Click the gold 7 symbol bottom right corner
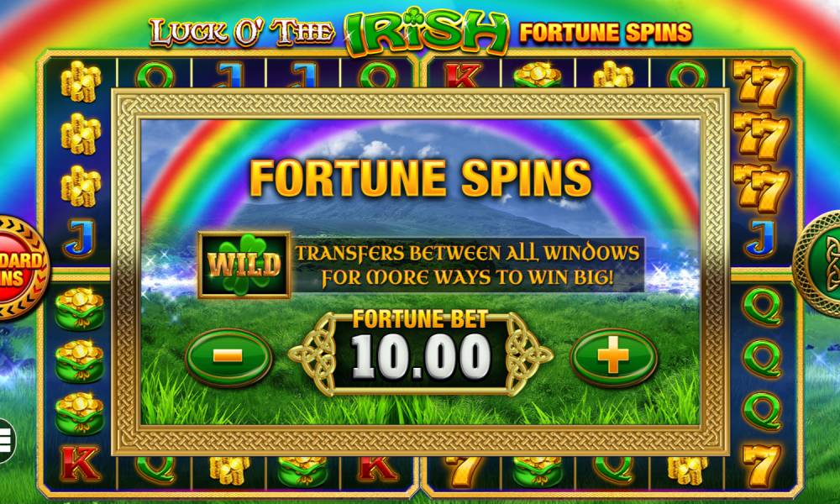This screenshot has width=840, height=504. pyautogui.click(x=761, y=465)
